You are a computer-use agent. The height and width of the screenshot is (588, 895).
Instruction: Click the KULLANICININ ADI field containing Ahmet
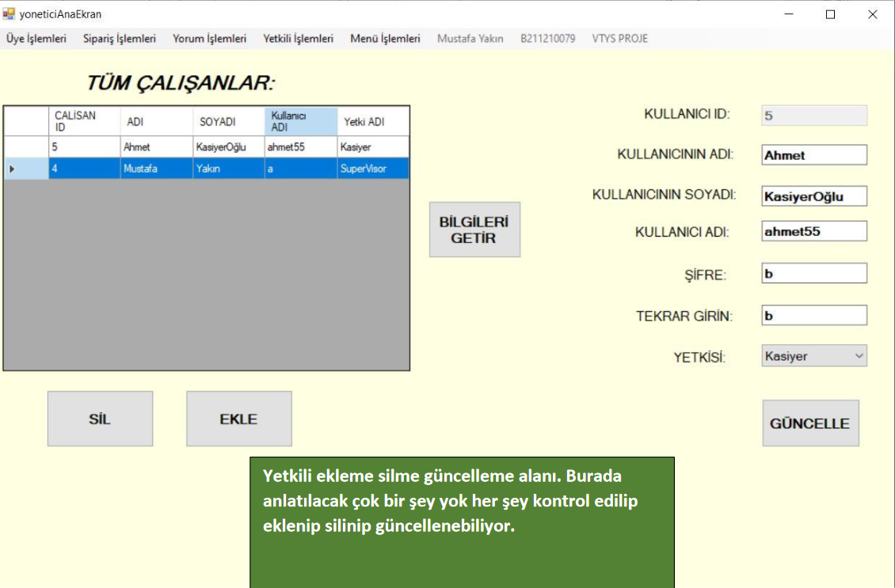(814, 155)
